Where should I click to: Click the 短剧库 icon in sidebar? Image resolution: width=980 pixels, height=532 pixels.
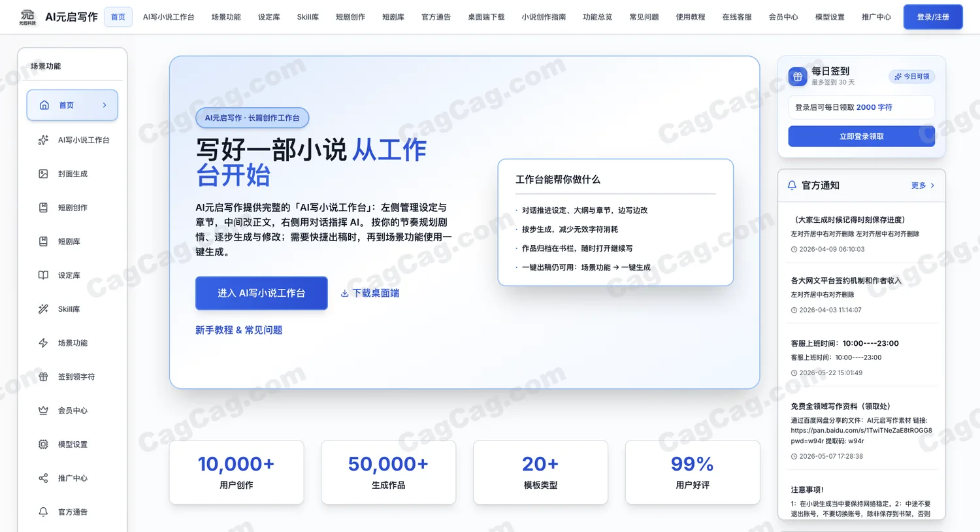[x=43, y=241]
